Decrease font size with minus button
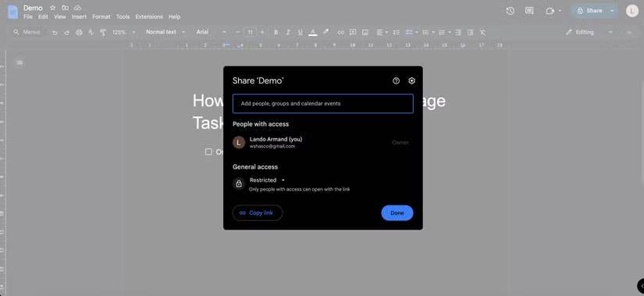644x296 pixels. 237,32
